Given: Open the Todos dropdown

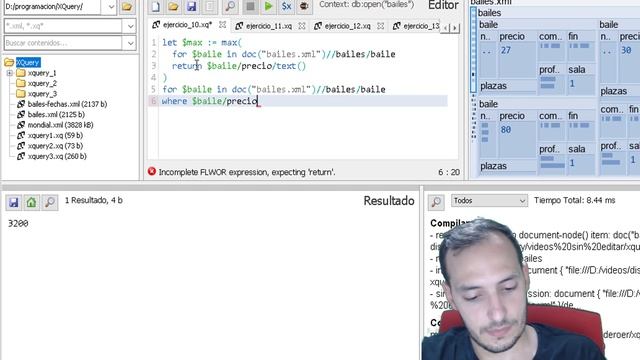Looking at the screenshot, I should tap(489, 201).
